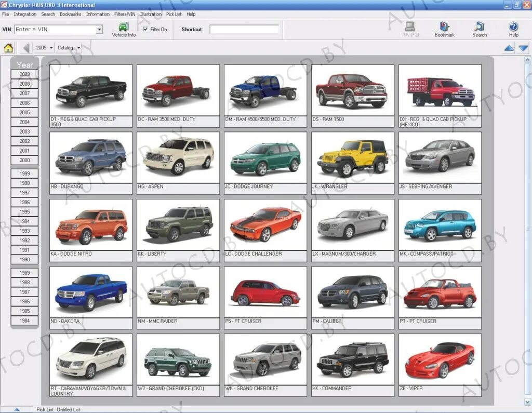Open the Bookmarks menu
532x413 pixels.
point(71,14)
